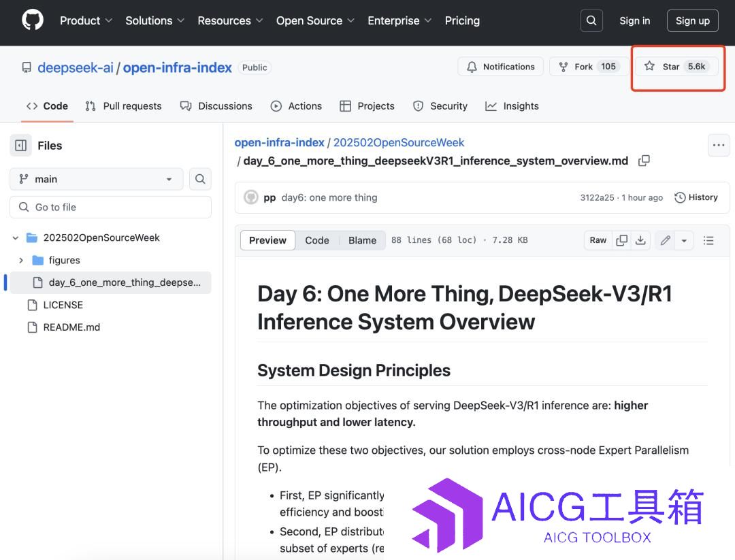Copy raw file content icon
The height and width of the screenshot is (560, 735).
(621, 240)
